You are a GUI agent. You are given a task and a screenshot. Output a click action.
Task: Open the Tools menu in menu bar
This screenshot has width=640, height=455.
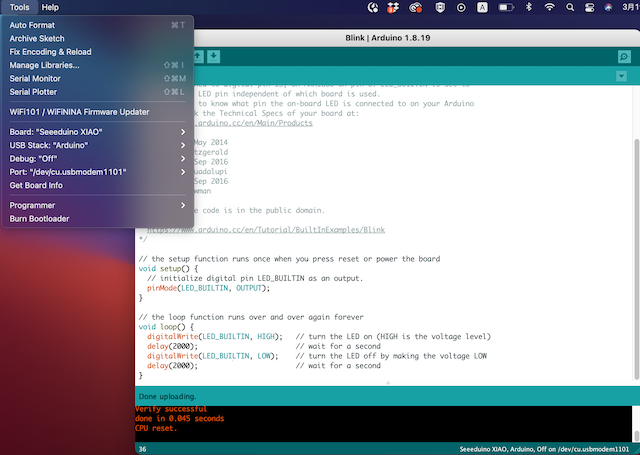(x=20, y=7)
